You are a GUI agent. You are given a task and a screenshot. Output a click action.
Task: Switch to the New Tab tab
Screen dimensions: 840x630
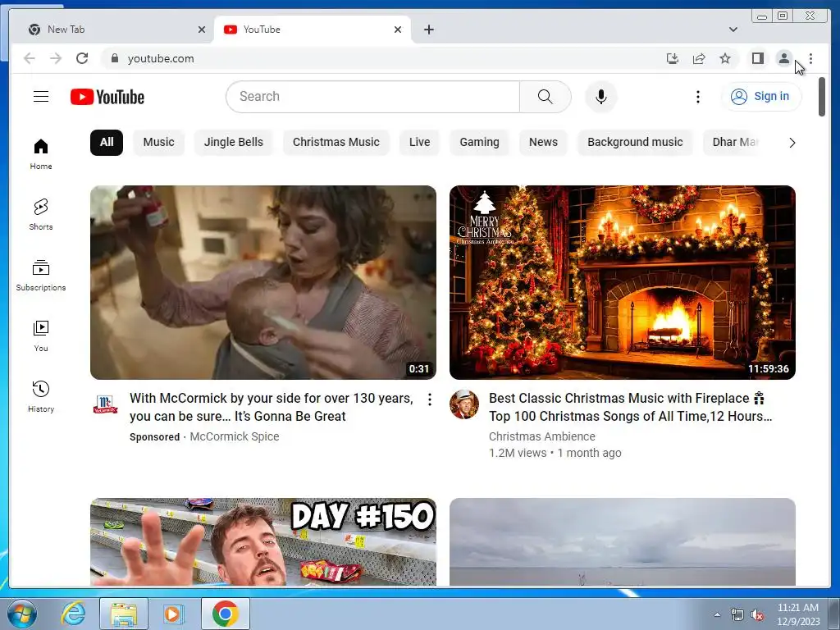click(112, 30)
